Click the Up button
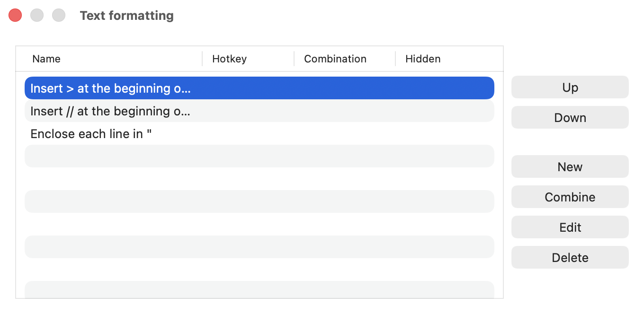This screenshot has height=314, width=644. (x=570, y=87)
